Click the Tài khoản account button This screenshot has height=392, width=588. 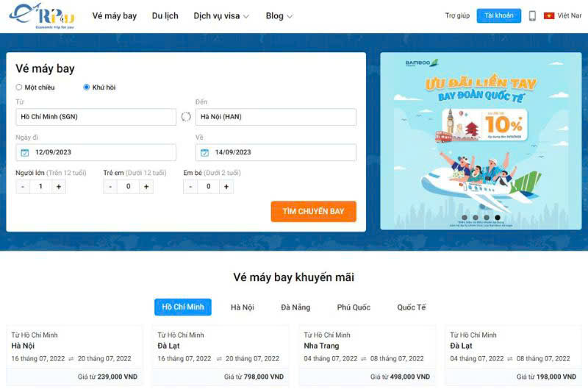pos(499,15)
